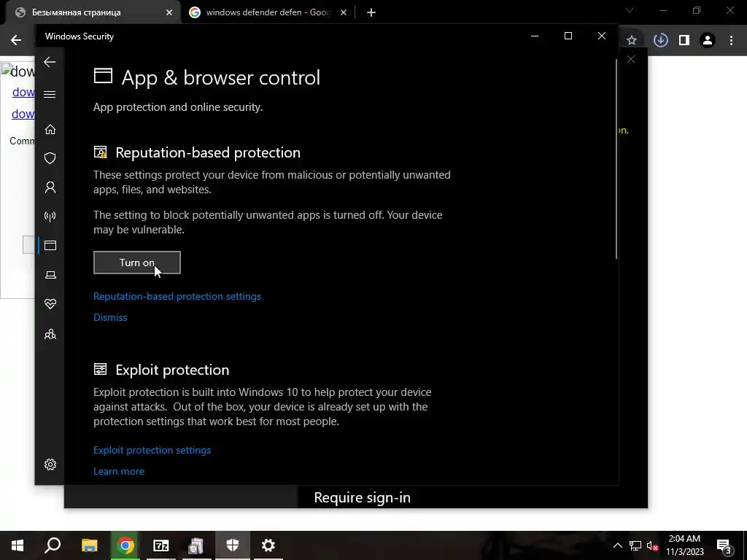Open Chrome downloads icon
This screenshot has width=747, height=560.
pyautogui.click(x=661, y=40)
